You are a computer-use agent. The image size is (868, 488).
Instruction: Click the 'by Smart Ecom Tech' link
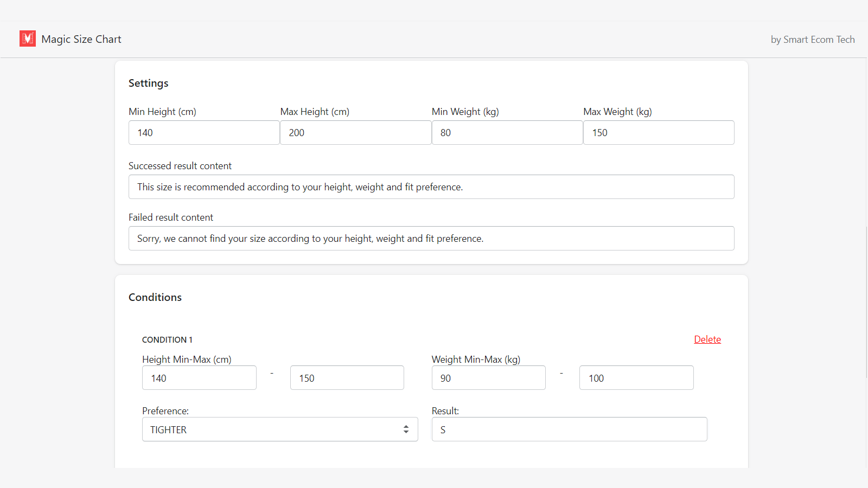[x=812, y=40]
